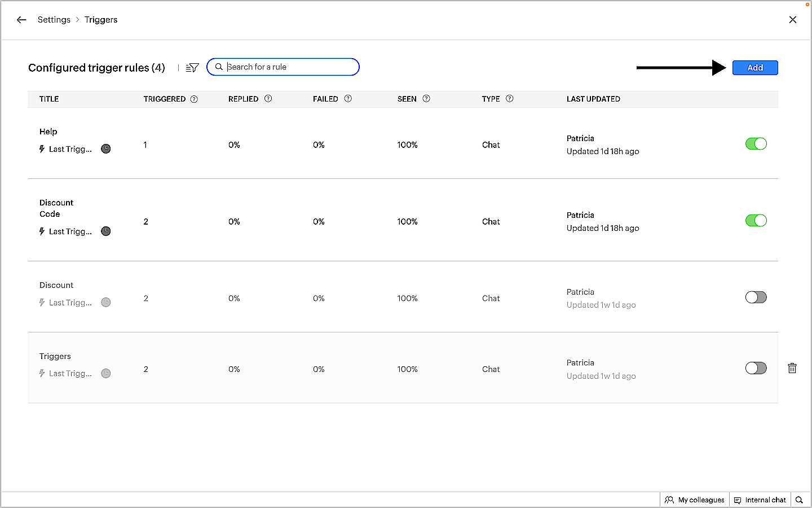The height and width of the screenshot is (508, 812).
Task: Disable the Help trigger rule toggle
Action: pyautogui.click(x=756, y=144)
